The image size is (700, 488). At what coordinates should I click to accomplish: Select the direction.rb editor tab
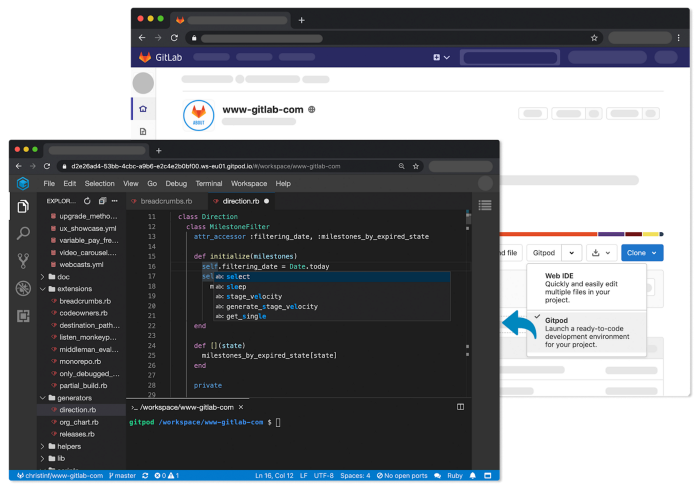(x=241, y=201)
